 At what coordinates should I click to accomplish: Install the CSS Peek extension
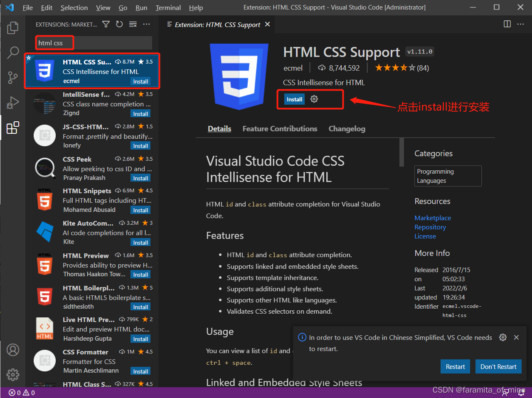pyautogui.click(x=140, y=178)
